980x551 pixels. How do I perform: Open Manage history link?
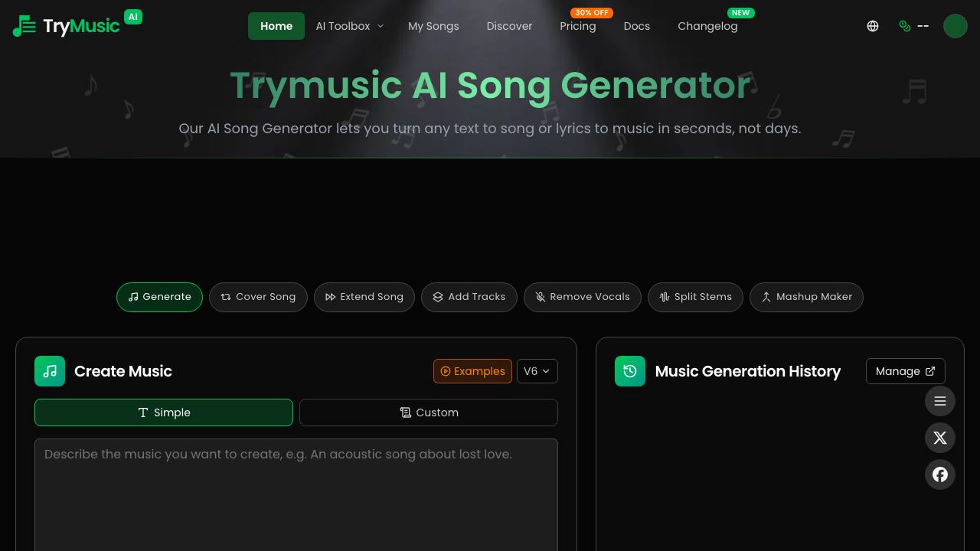pos(906,371)
